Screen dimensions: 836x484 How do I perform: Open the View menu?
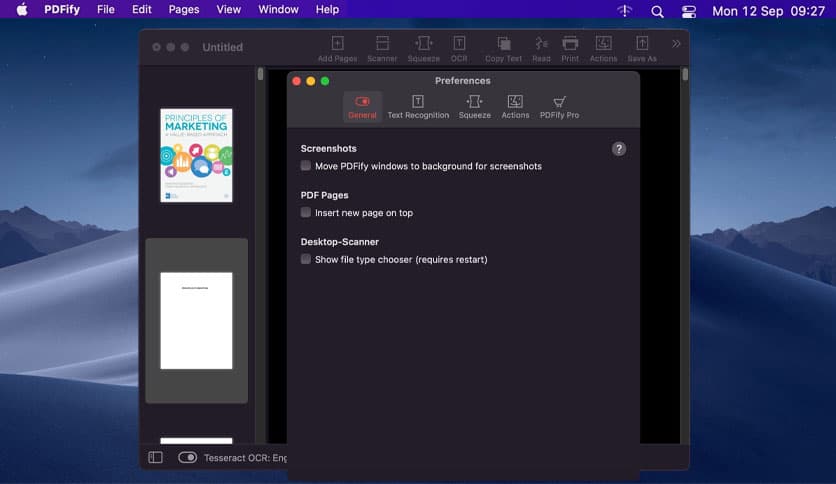[x=228, y=10]
